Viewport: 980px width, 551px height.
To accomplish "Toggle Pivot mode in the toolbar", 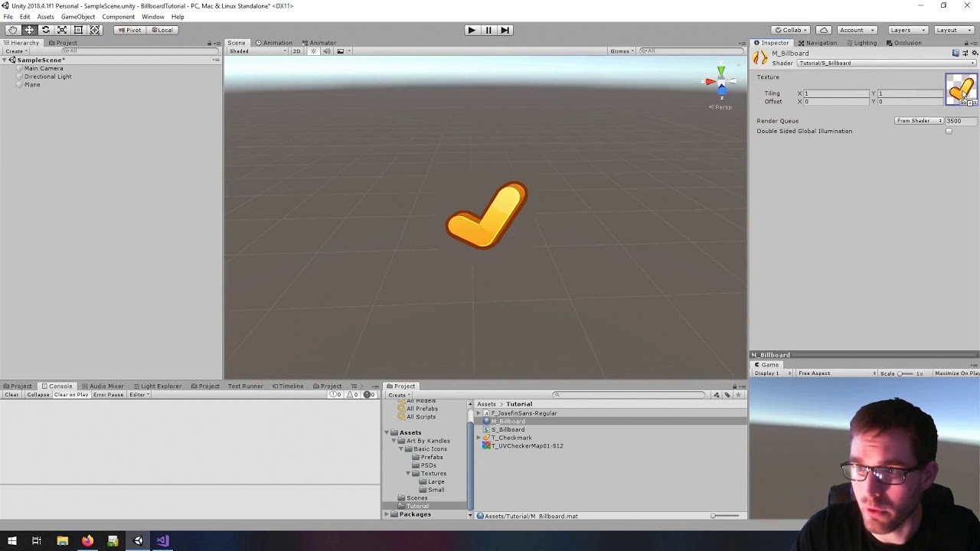I will pos(129,30).
